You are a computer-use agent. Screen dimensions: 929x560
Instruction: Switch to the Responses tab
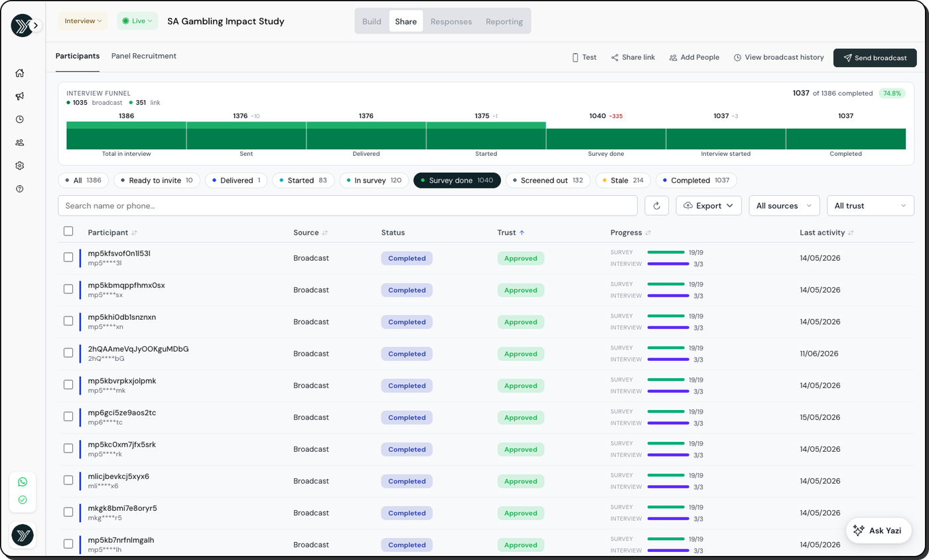pyautogui.click(x=451, y=21)
